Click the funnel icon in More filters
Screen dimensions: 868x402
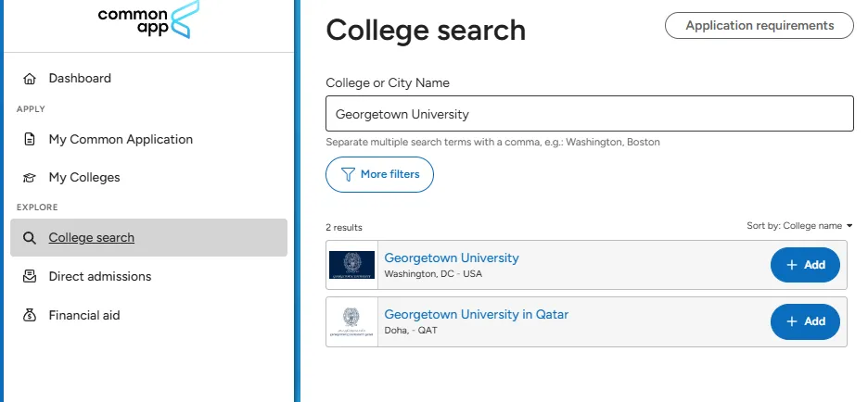tap(348, 175)
